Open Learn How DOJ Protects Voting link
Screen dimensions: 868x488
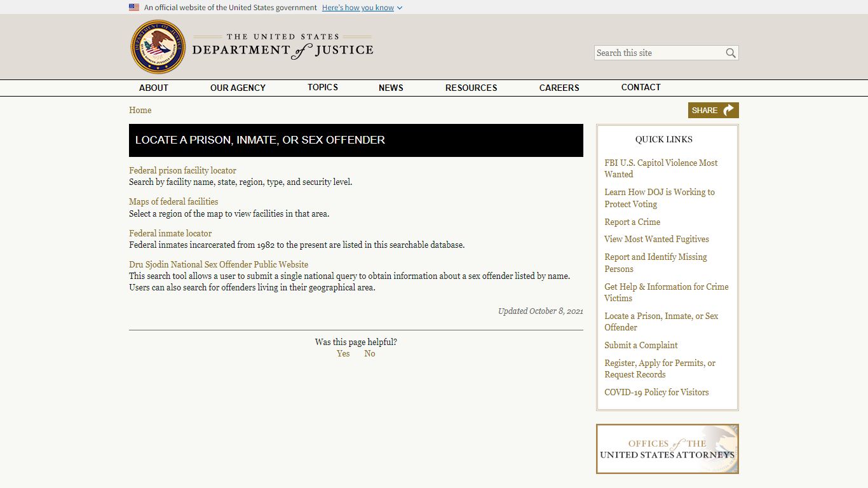pos(660,198)
